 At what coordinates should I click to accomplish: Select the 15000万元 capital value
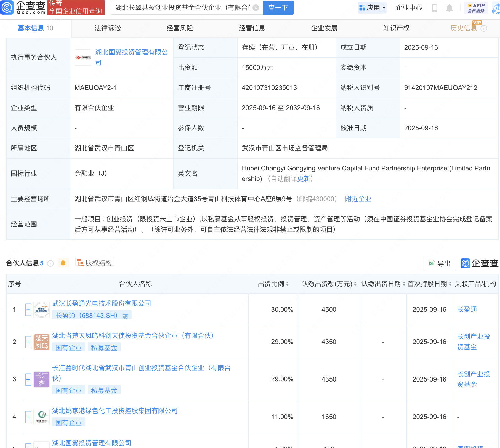[257, 68]
